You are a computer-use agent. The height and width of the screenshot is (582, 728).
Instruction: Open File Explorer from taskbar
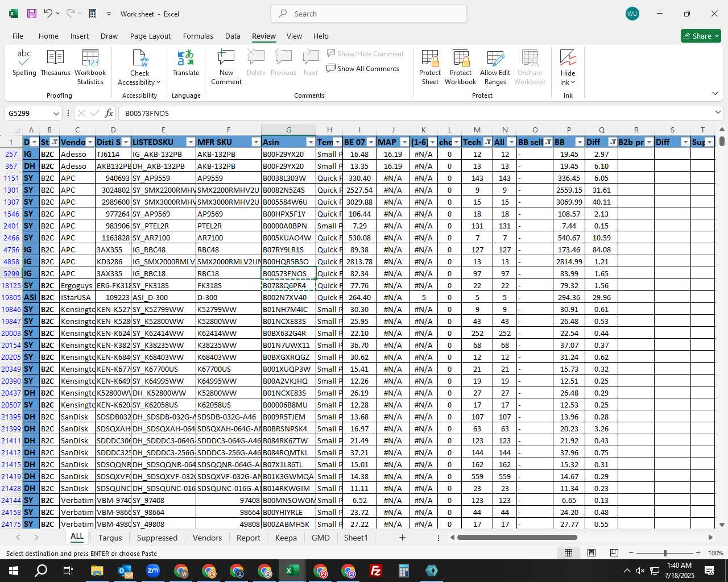[x=97, y=571]
